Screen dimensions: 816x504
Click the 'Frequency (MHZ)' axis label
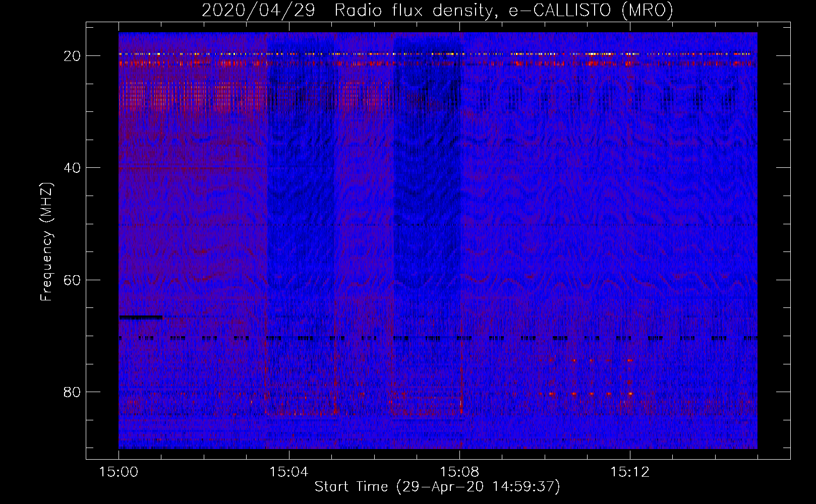coord(46,241)
